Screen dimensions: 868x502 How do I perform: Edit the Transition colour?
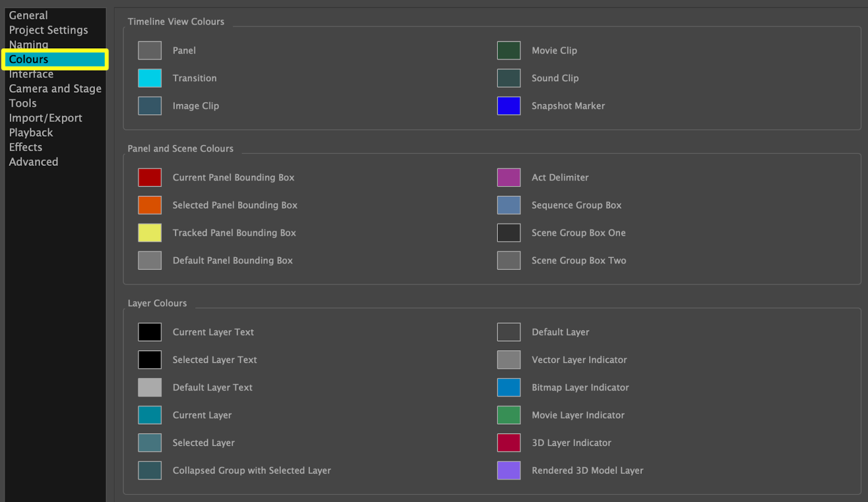pyautogui.click(x=149, y=78)
